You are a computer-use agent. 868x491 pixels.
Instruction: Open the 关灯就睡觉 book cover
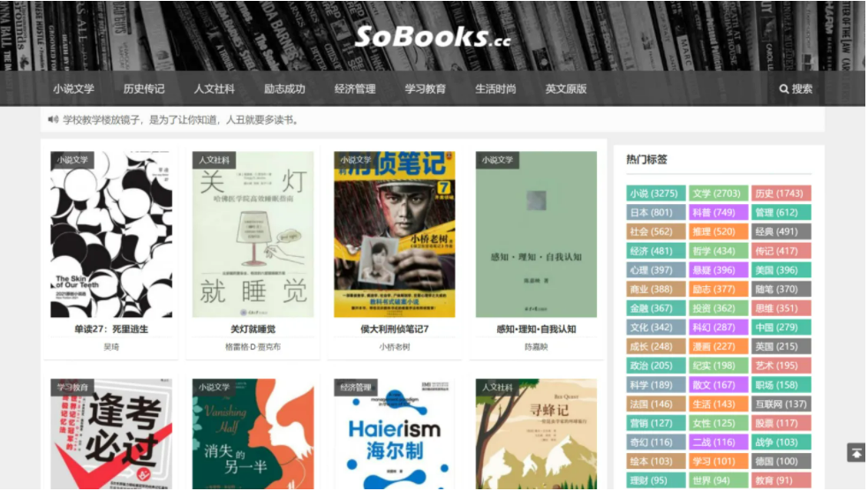coord(253,234)
